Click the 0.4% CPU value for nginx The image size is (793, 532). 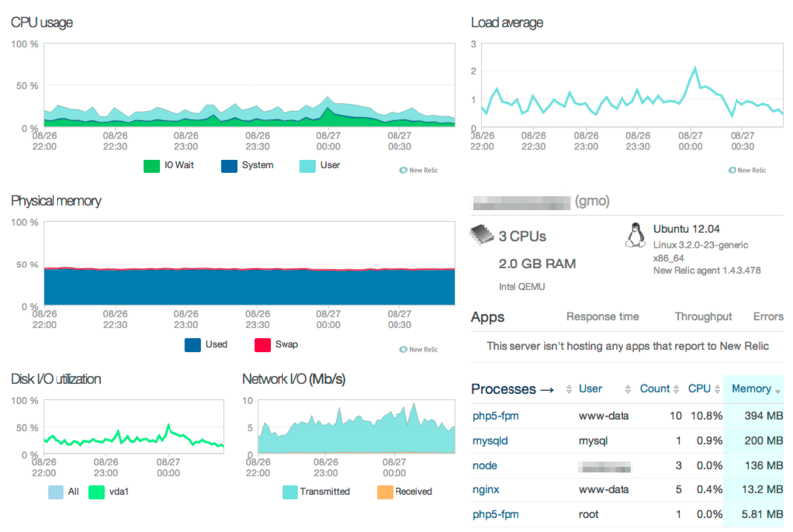(709, 490)
